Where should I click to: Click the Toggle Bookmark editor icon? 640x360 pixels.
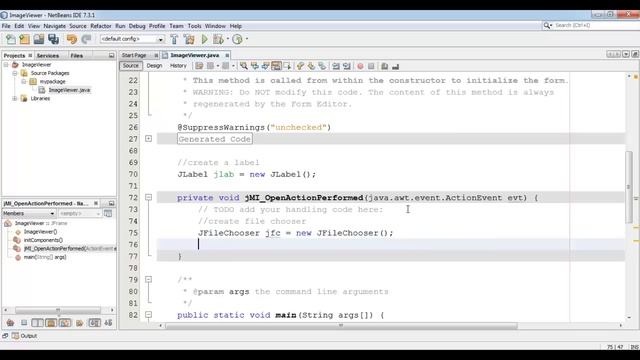click(322, 66)
